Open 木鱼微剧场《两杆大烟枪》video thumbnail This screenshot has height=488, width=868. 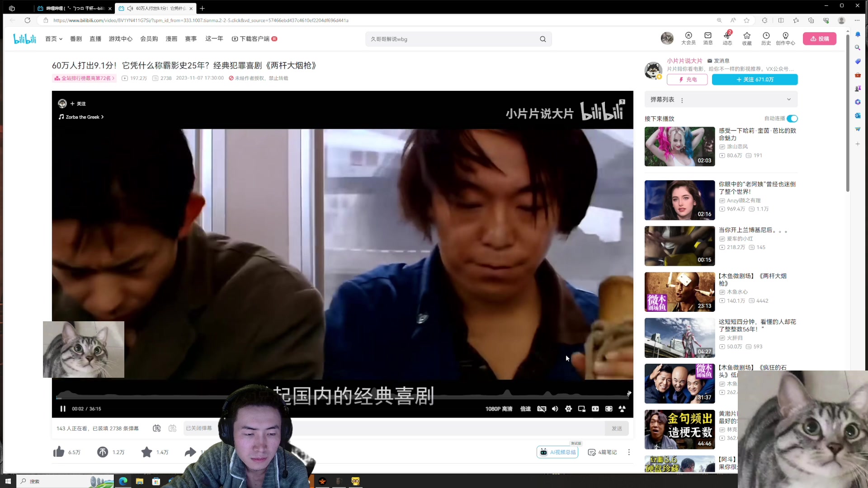(679, 292)
